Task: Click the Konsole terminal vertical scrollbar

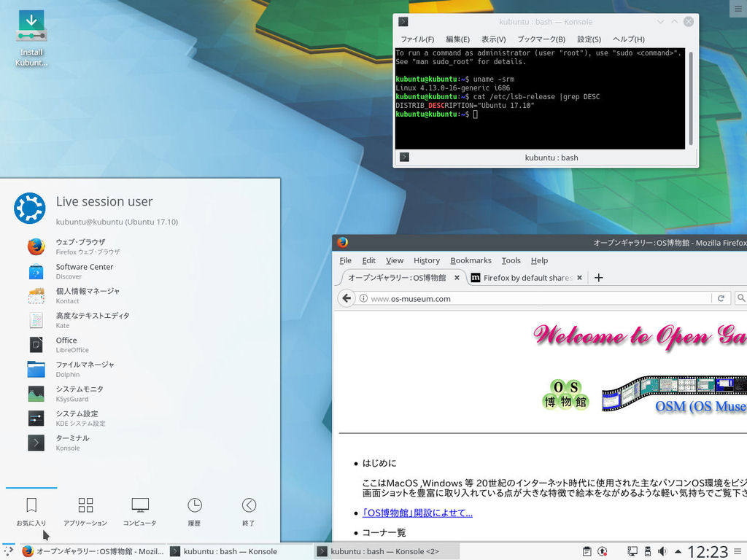Action: (691, 98)
